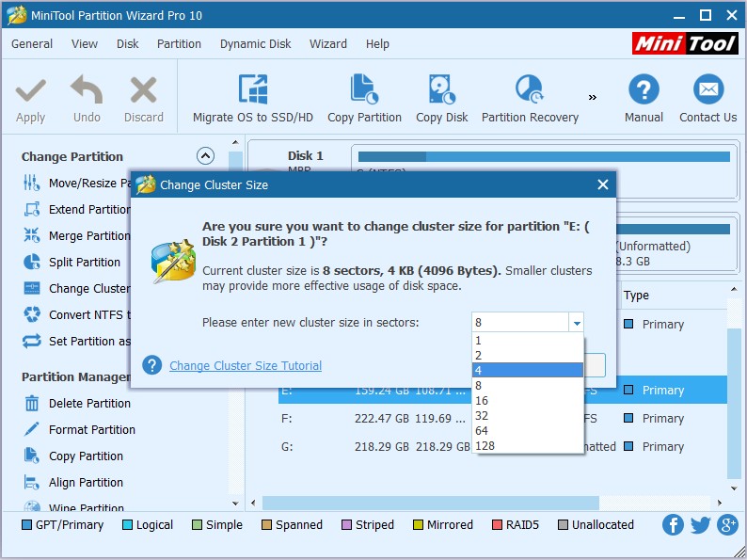747x560 pixels.
Task: Launch the Copy Partition wizard
Action: pyautogui.click(x=364, y=98)
